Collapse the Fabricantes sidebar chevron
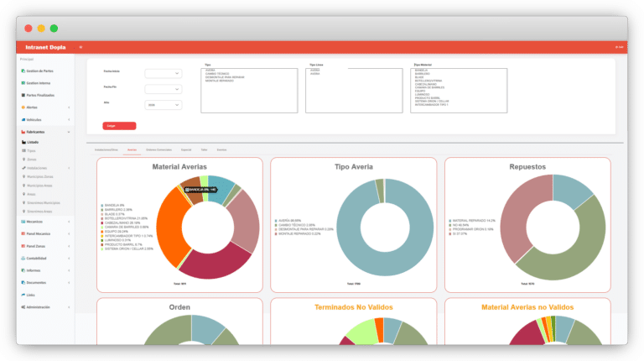 (69, 132)
